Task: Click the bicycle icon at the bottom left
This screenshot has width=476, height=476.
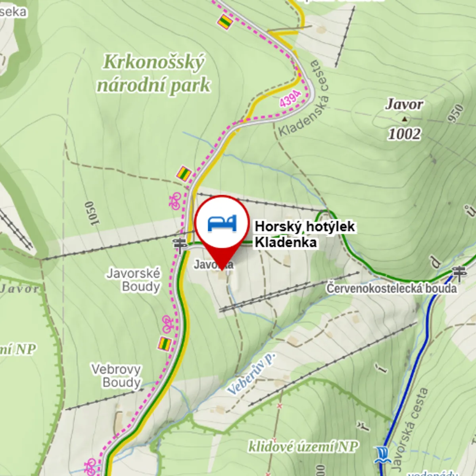Action: 90,466
